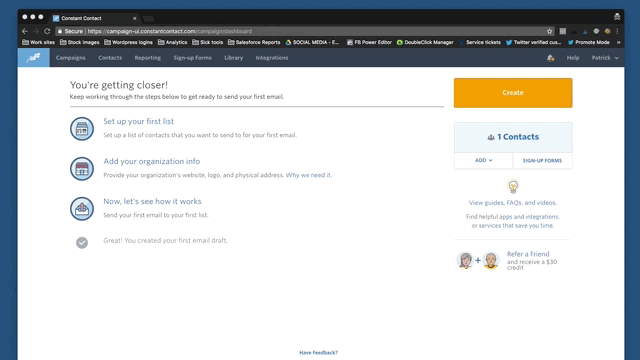Click the orange Create button
The height and width of the screenshot is (360, 640).
pos(513,93)
